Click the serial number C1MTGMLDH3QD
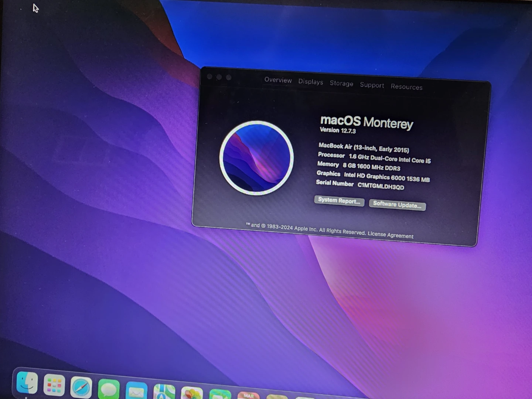The width and height of the screenshot is (532, 399). point(381,186)
